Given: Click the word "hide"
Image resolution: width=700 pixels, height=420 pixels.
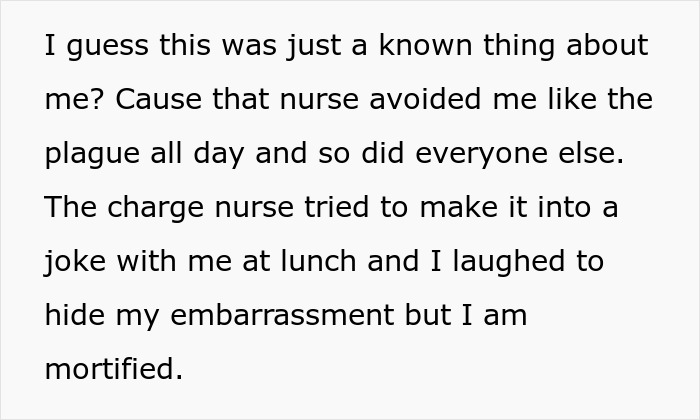Looking at the screenshot, I should (71, 317).
